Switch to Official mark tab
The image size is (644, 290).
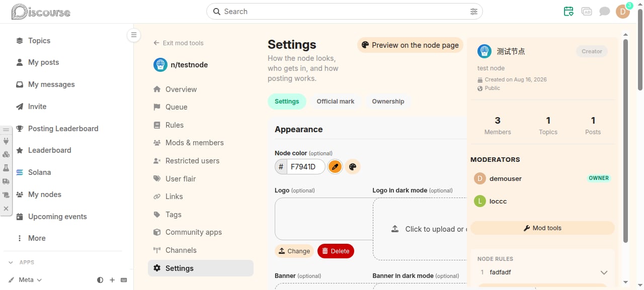click(x=336, y=102)
